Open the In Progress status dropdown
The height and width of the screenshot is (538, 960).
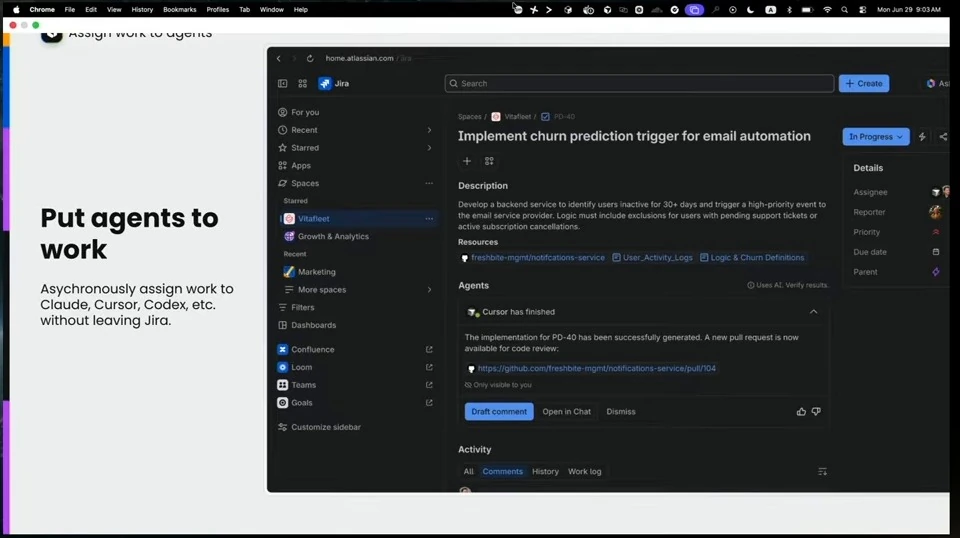(876, 136)
